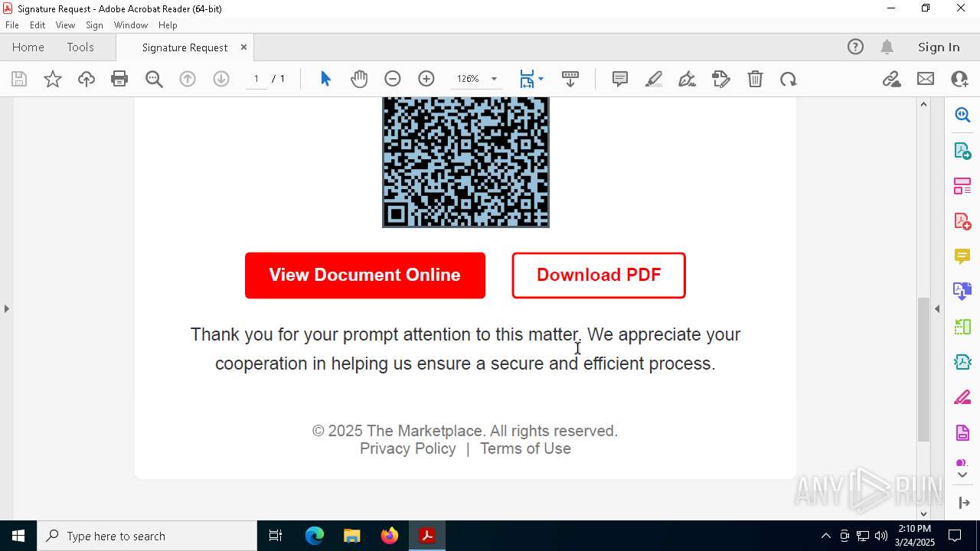
Task: Send file by email envelope icon
Action: [926, 79]
